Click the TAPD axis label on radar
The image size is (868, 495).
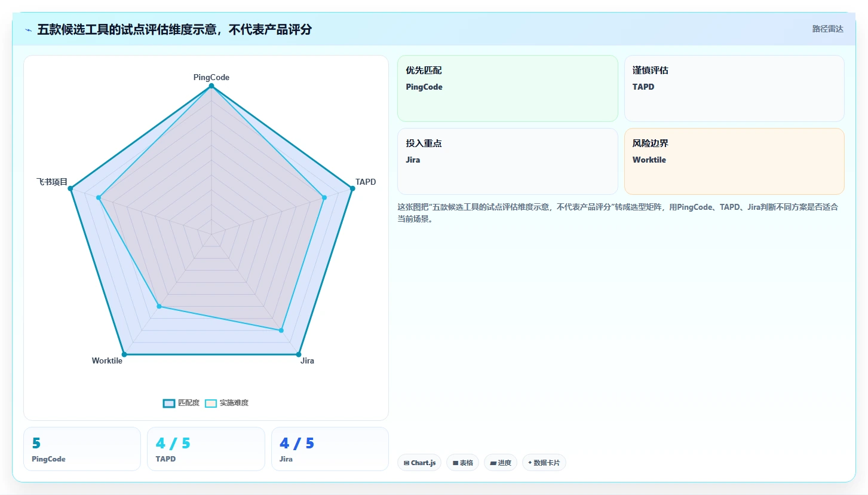[x=366, y=182]
